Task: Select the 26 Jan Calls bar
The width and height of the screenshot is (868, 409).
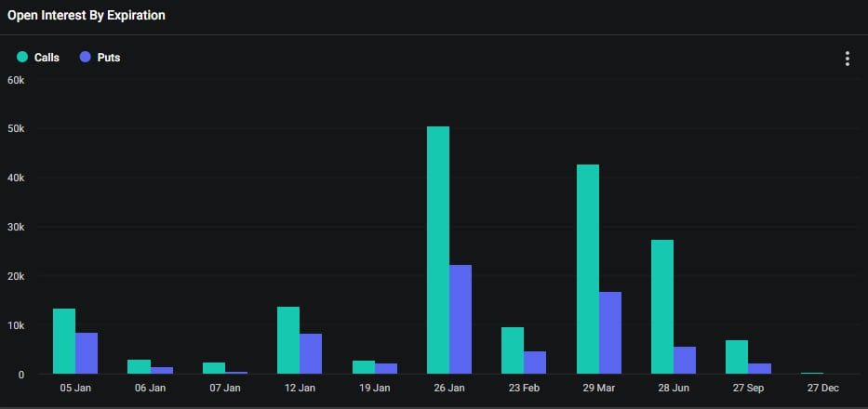Action: tap(438, 250)
